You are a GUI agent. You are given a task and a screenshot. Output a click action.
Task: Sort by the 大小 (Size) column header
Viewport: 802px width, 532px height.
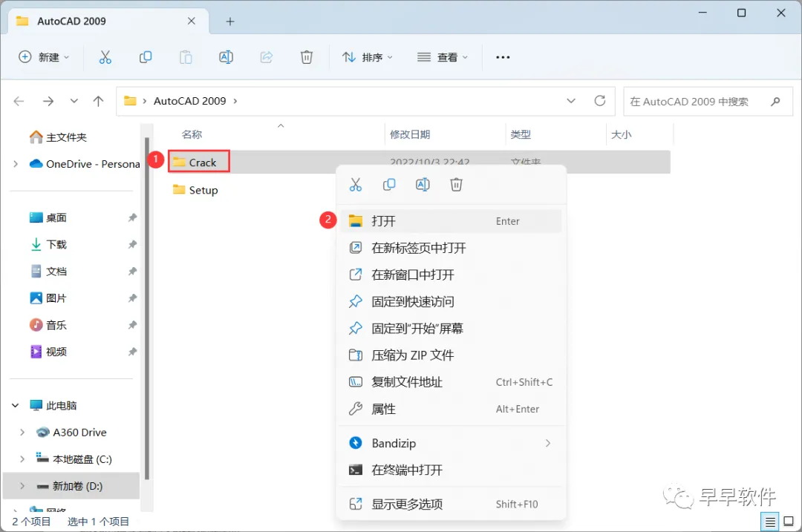click(x=622, y=134)
